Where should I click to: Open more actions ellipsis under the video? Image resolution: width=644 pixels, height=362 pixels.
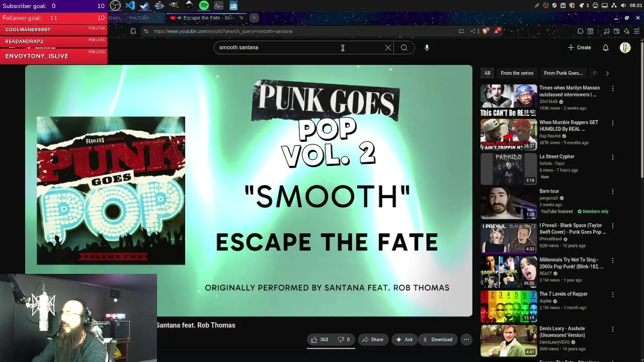pos(466,340)
